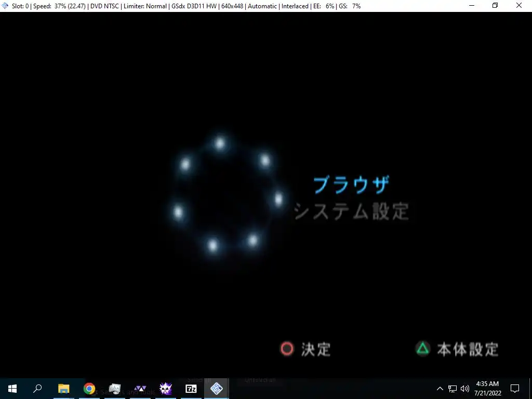Open the purple triangles app in taskbar
This screenshot has width=532, height=399.
[140, 389]
